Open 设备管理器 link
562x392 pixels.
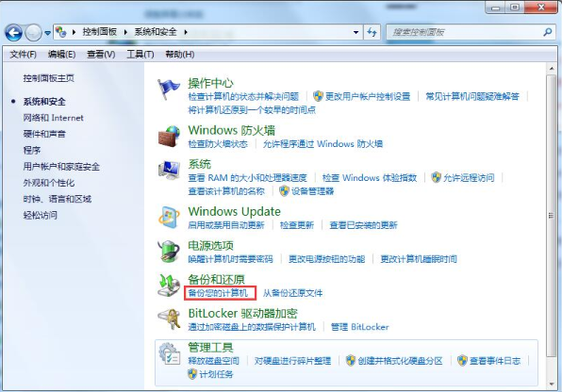(312, 191)
